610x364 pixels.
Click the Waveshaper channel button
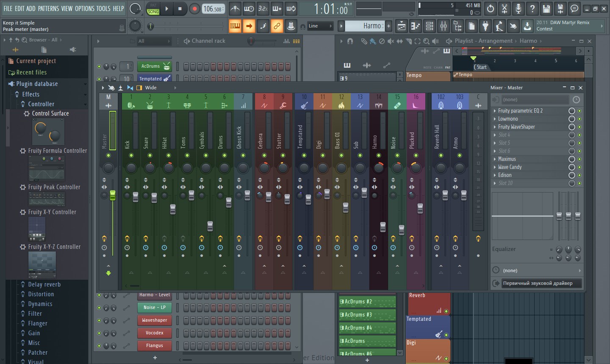pos(155,320)
